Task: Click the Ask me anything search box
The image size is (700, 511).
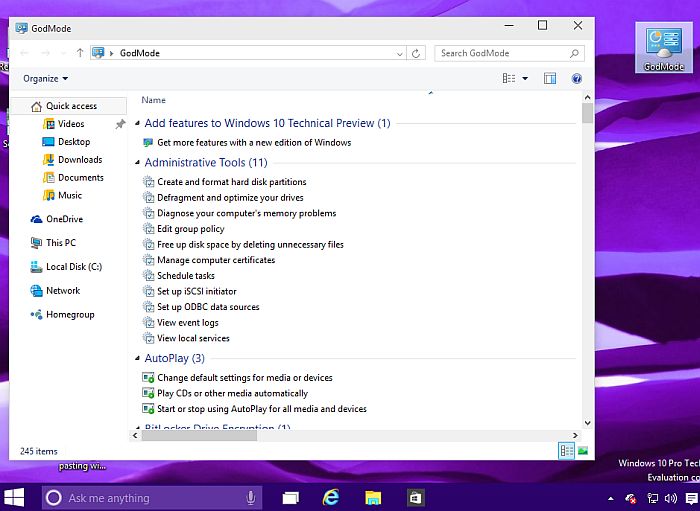Action: 152,498
